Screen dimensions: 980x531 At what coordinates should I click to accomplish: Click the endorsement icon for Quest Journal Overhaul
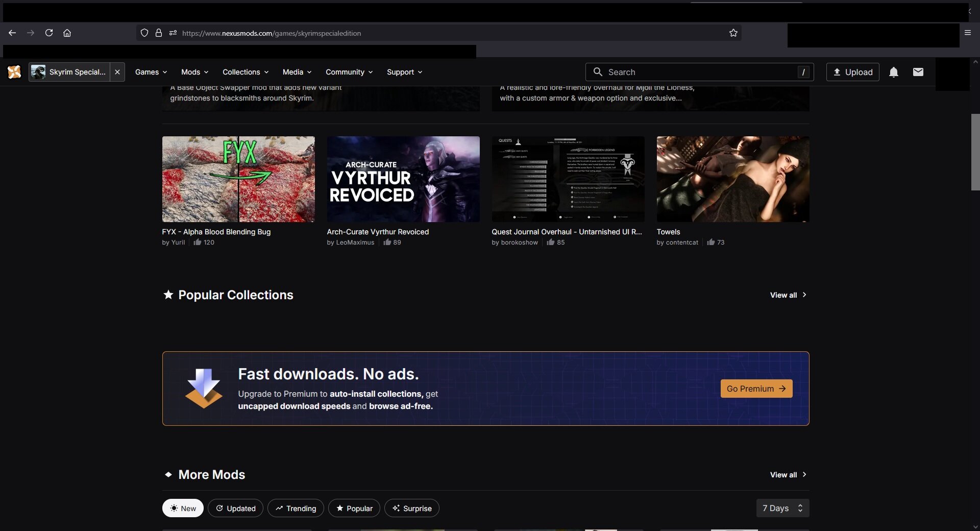pyautogui.click(x=550, y=242)
